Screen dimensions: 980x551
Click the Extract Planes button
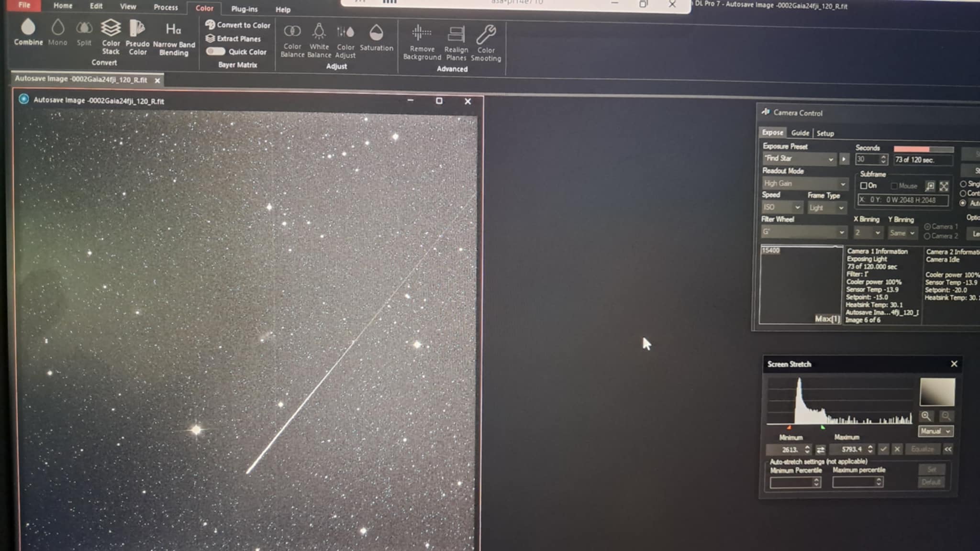click(233, 39)
